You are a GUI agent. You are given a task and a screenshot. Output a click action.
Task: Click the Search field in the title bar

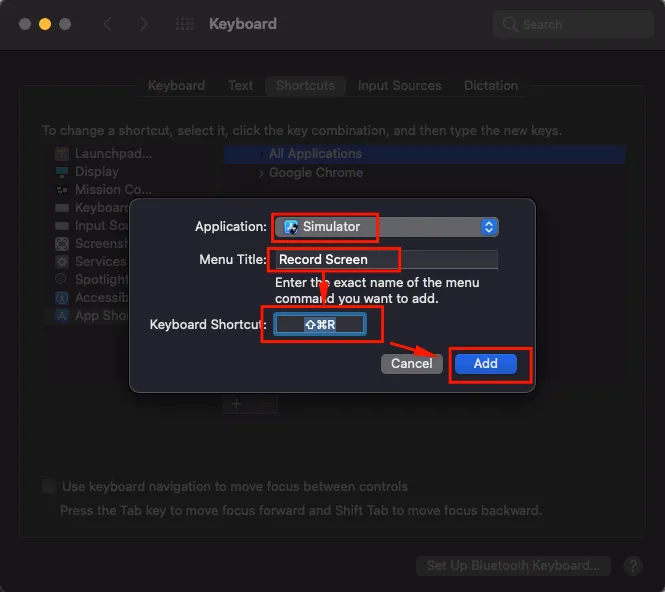573,24
